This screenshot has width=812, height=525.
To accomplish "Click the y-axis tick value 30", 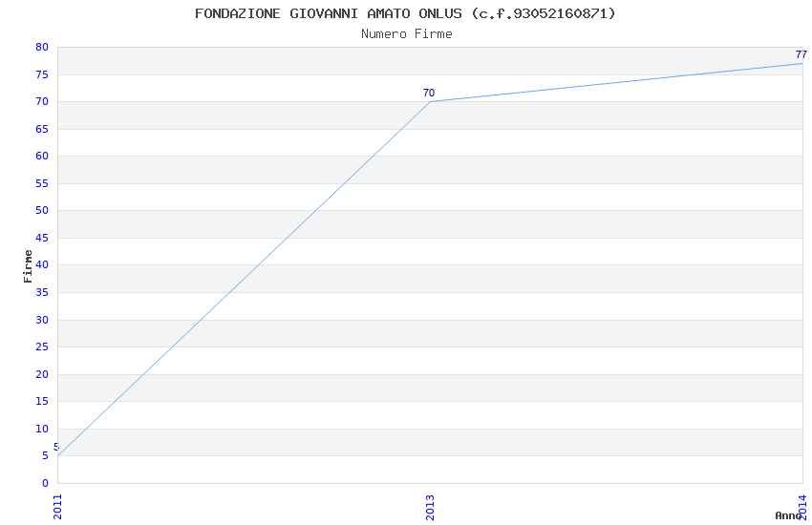I will [x=42, y=320].
